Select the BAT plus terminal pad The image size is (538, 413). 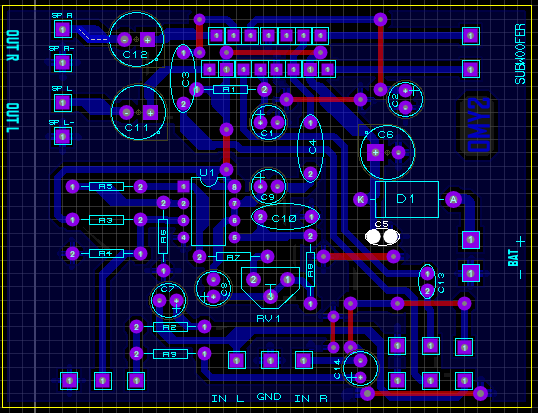(471, 240)
